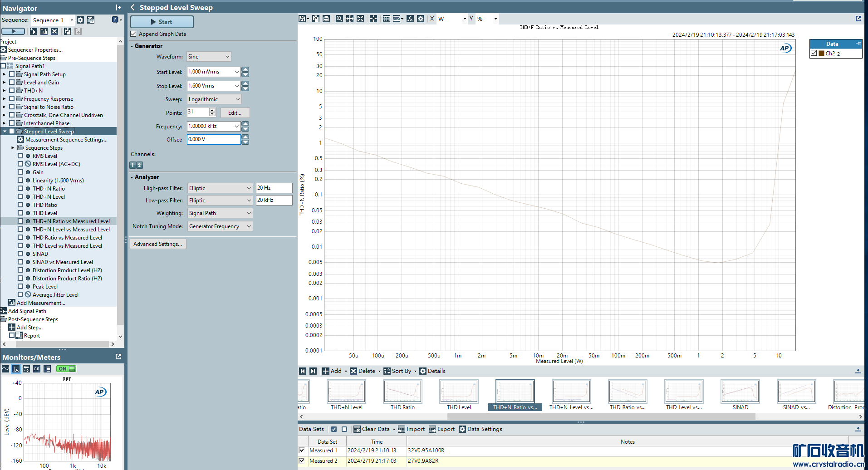
Task: Open the Waveform dropdown
Action: coord(209,57)
